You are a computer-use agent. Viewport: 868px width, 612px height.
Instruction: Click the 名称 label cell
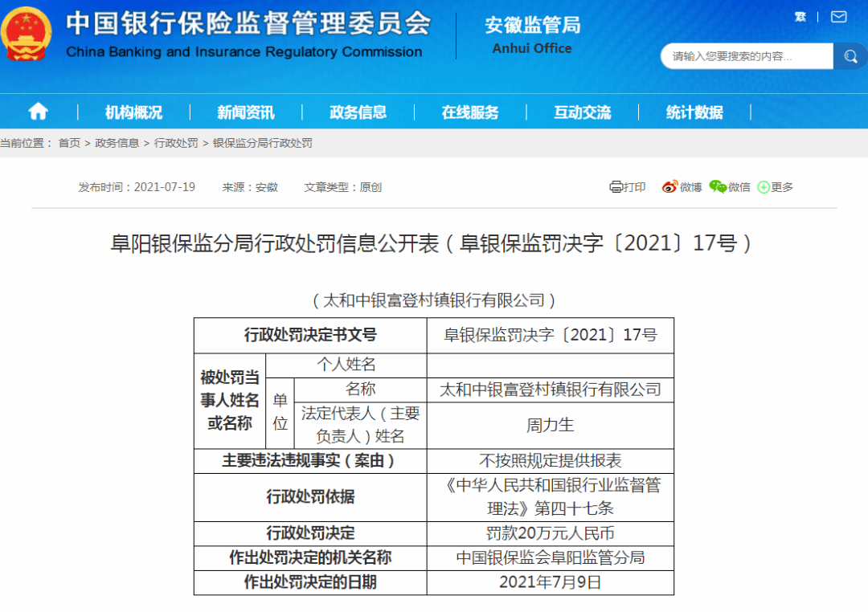click(360, 390)
